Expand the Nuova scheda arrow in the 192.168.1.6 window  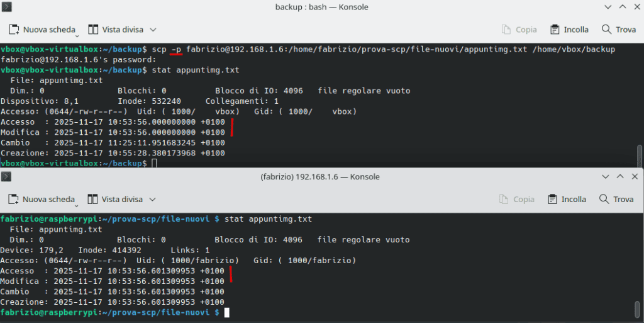[x=75, y=205]
